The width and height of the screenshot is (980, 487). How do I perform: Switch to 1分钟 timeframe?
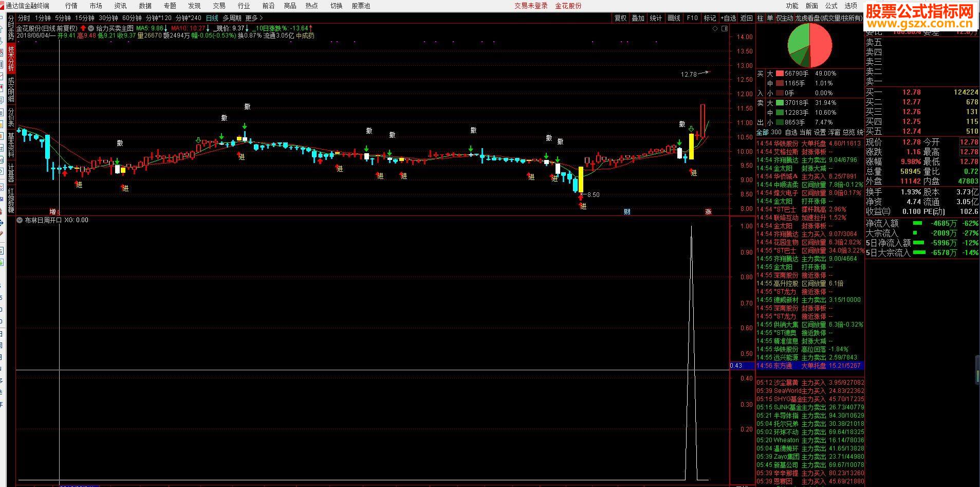43,18
